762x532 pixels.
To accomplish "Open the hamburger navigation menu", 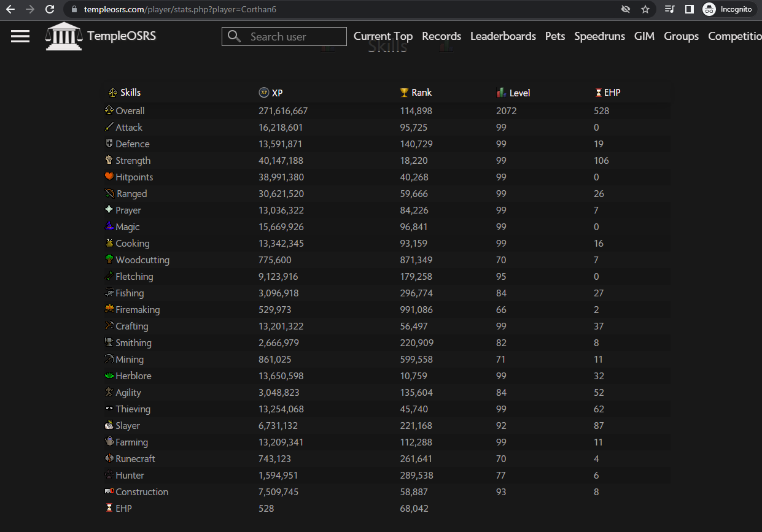I will pos(20,36).
